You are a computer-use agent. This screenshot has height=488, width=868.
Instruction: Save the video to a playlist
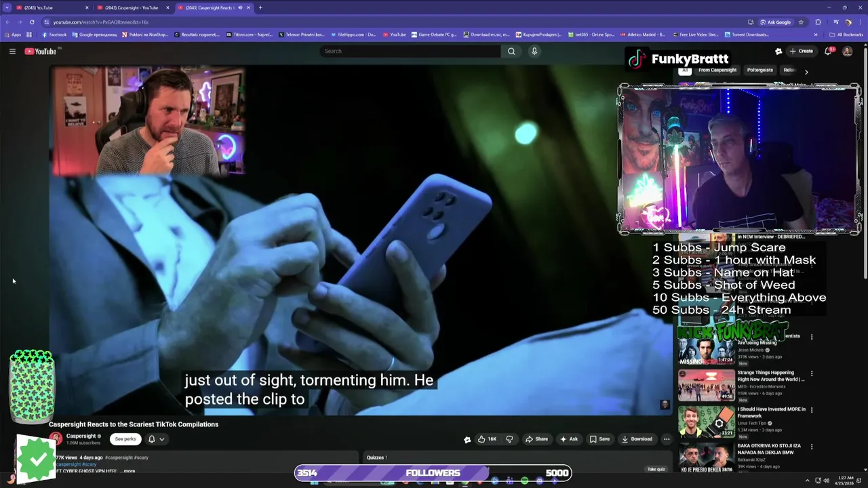click(599, 439)
